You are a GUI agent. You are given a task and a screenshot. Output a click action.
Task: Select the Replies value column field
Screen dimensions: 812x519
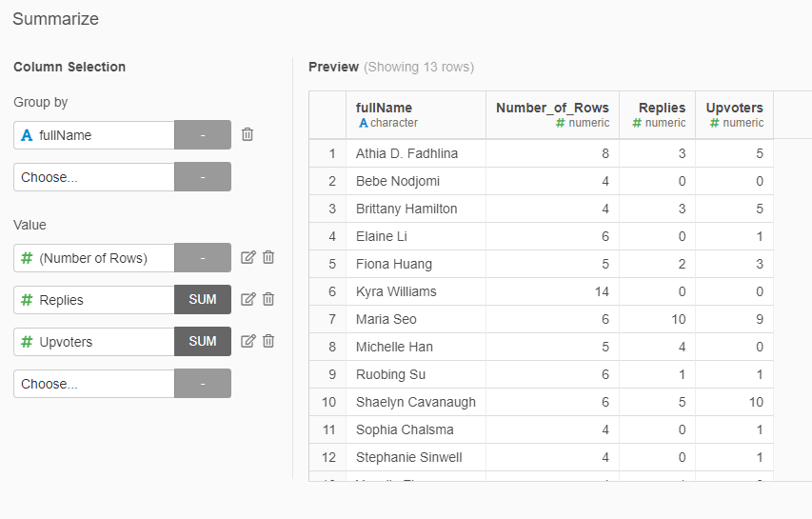pos(94,300)
